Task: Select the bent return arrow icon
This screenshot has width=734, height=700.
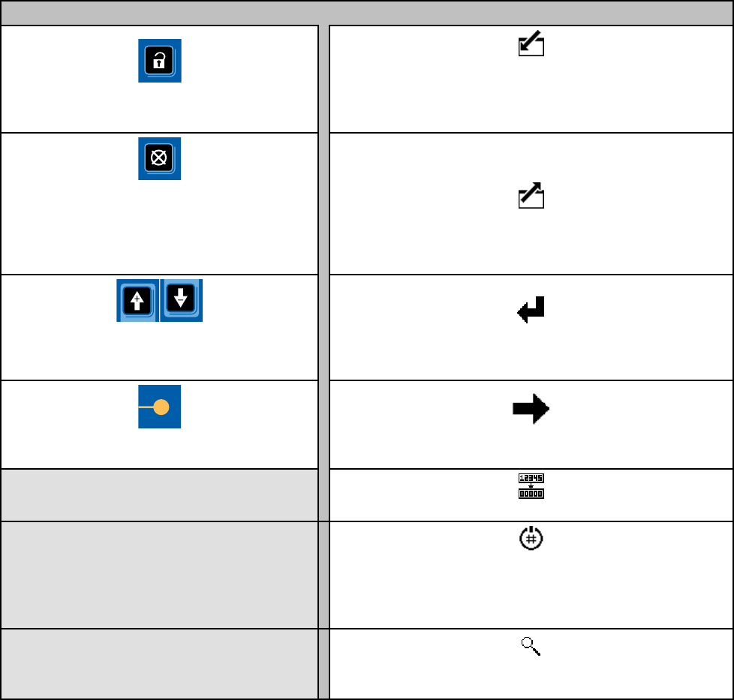Action: pyautogui.click(x=531, y=310)
